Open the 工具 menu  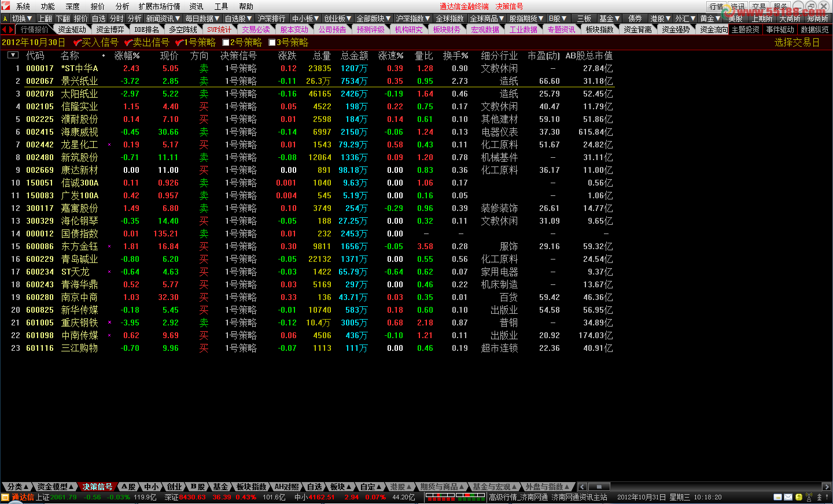221,6
